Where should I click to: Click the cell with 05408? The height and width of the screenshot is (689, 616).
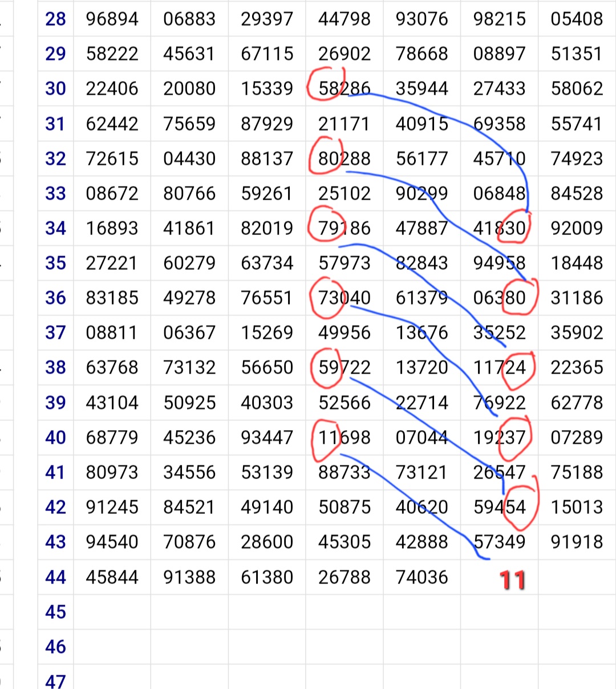[x=577, y=19]
